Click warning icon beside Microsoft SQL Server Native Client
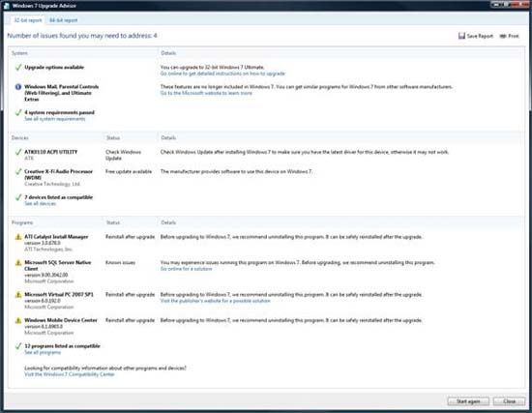 [18, 263]
